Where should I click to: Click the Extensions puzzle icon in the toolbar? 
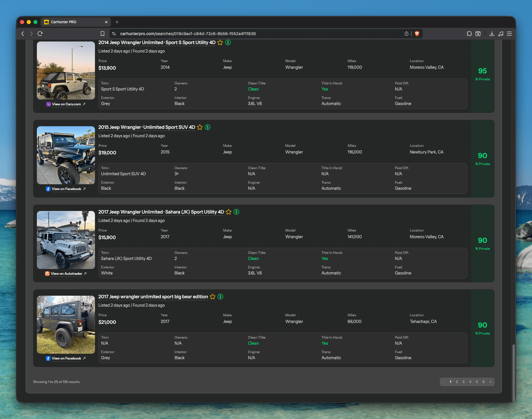point(469,34)
